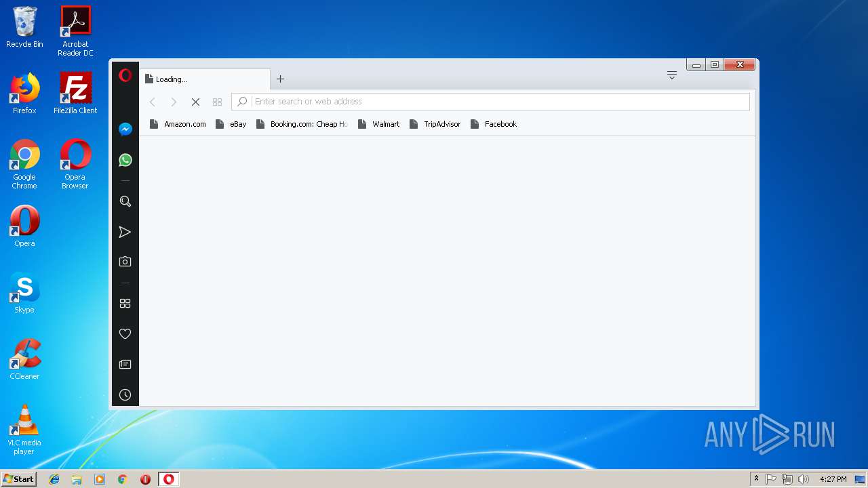Open Amazon.com bookmark

pyautogui.click(x=178, y=124)
